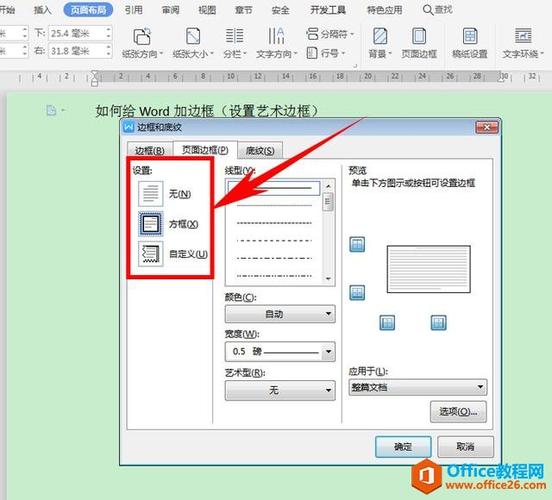Open the 页面边框 page border ribbon icon
This screenshot has width=552, height=500.
tap(419, 43)
